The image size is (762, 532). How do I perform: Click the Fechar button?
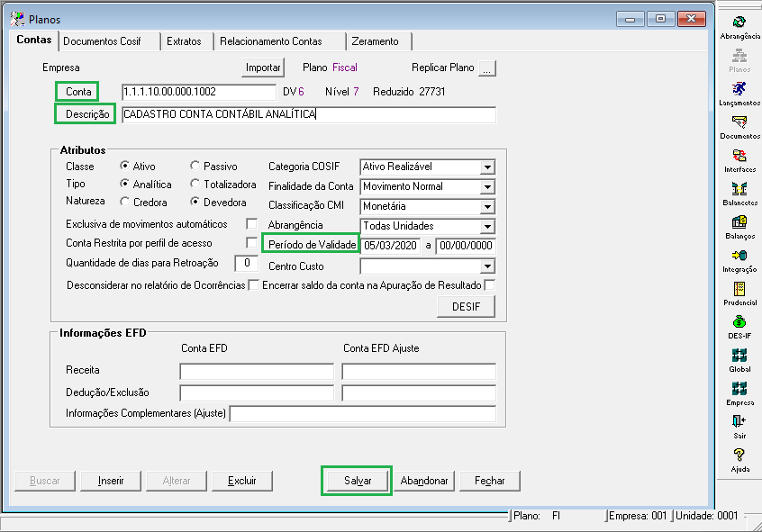point(489,481)
